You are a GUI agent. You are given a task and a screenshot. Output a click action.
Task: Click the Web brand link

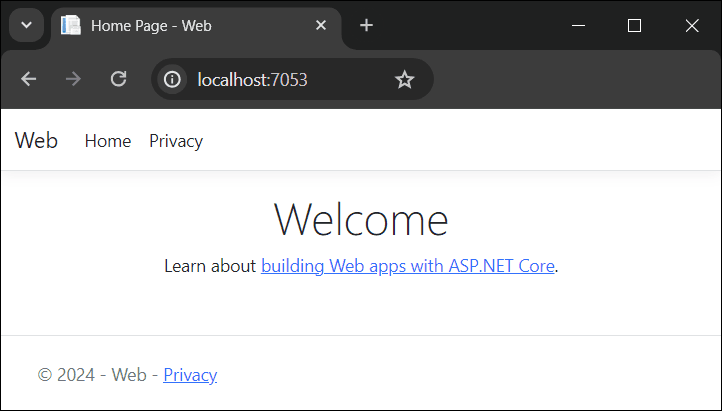coord(36,140)
